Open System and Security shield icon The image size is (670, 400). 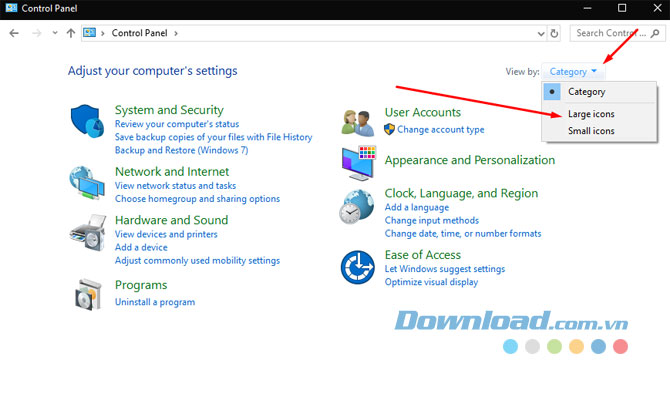[88, 121]
